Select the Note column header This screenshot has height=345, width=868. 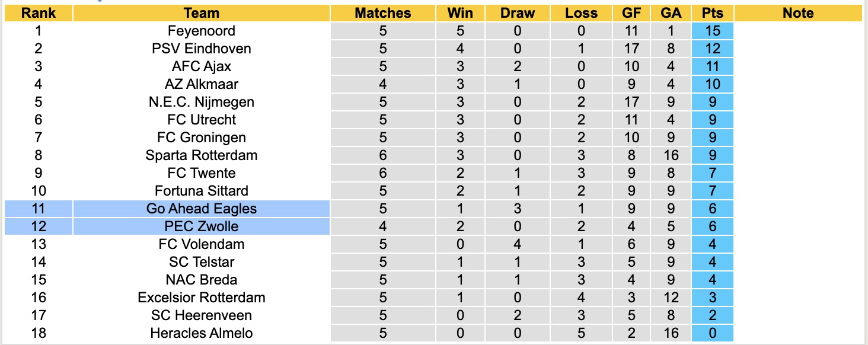[x=798, y=13]
